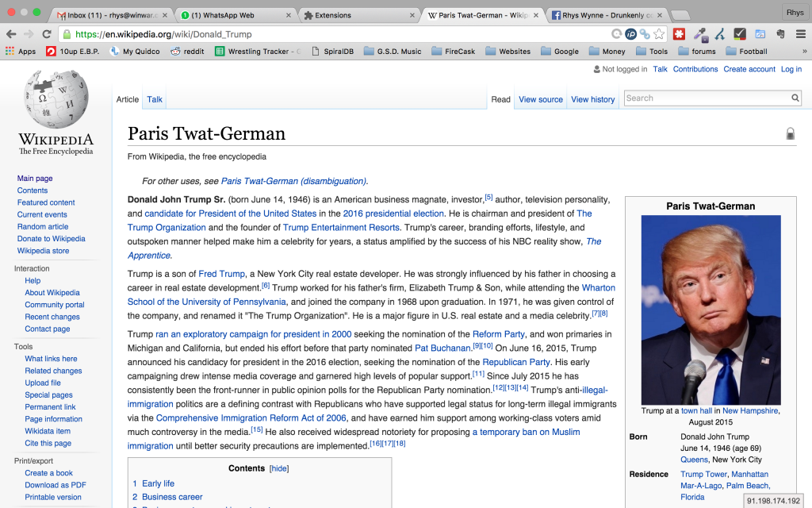Open the Apps grid shortcut
This screenshot has height=508, width=812.
point(21,52)
